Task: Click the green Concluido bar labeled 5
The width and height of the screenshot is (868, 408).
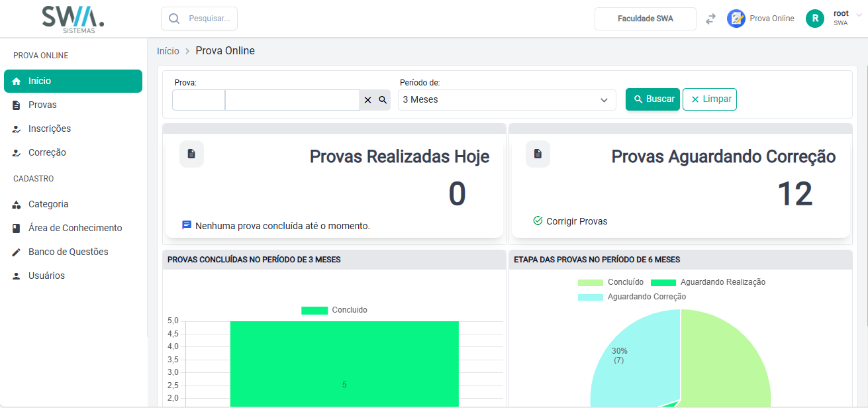Action: (344, 364)
